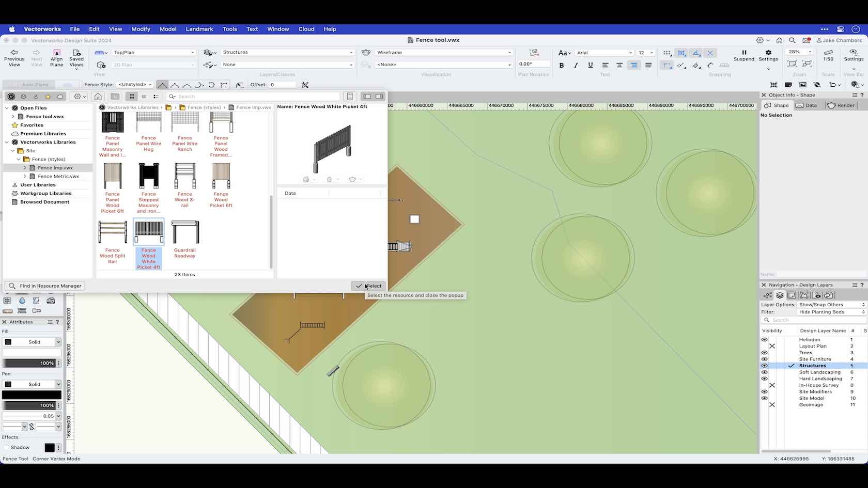The height and width of the screenshot is (488, 868).
Task: Switch resource selector to list view
Action: click(144, 97)
